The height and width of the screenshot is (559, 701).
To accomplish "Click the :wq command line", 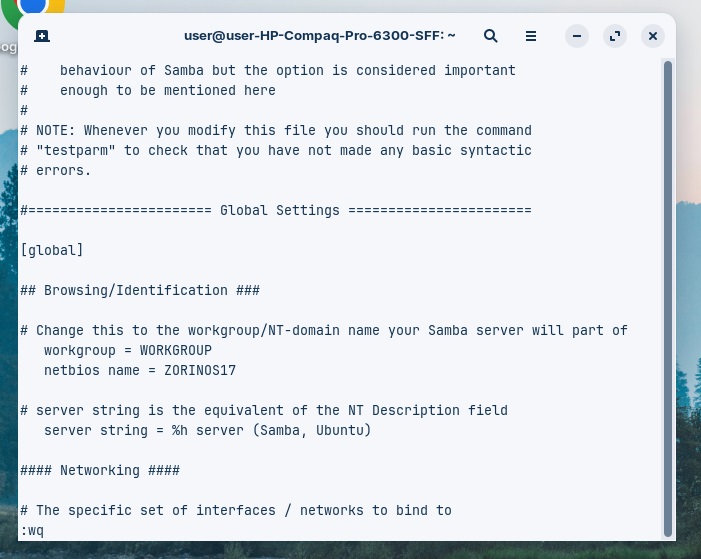I will click(x=32, y=530).
